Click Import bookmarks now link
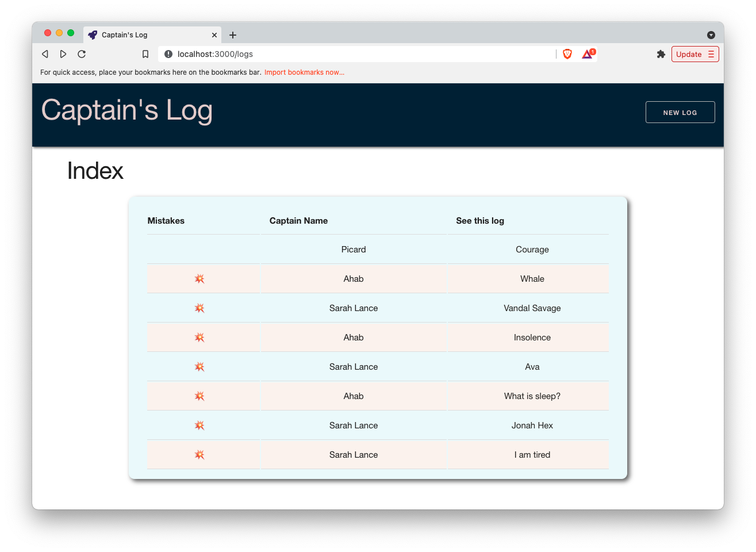Viewport: 756px width, 552px height. pyautogui.click(x=304, y=72)
